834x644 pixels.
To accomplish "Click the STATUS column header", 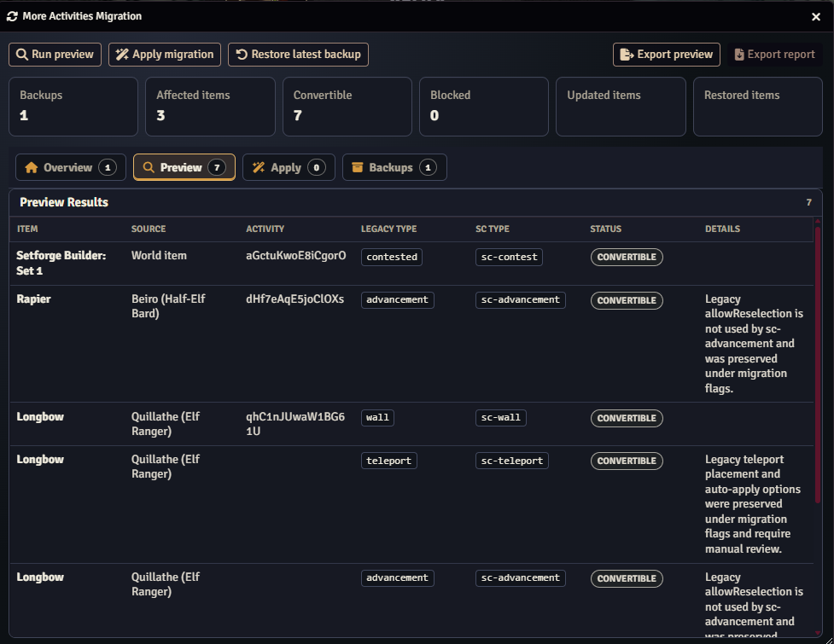I will pyautogui.click(x=605, y=229).
